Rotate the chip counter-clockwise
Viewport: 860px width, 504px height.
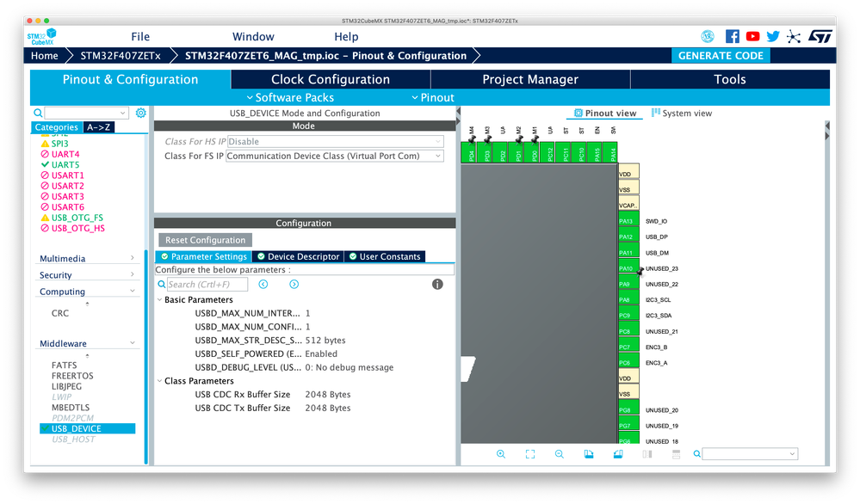617,454
